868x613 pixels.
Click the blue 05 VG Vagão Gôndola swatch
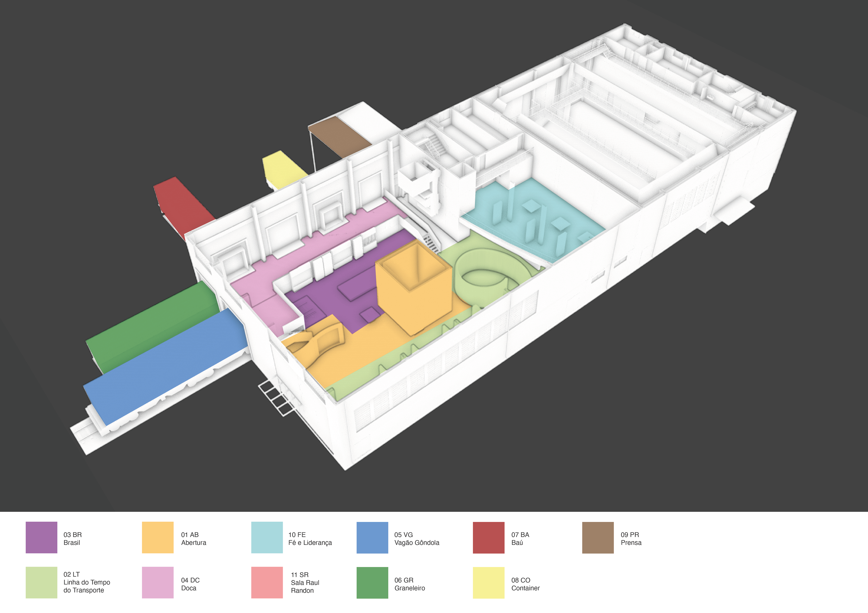click(372, 538)
